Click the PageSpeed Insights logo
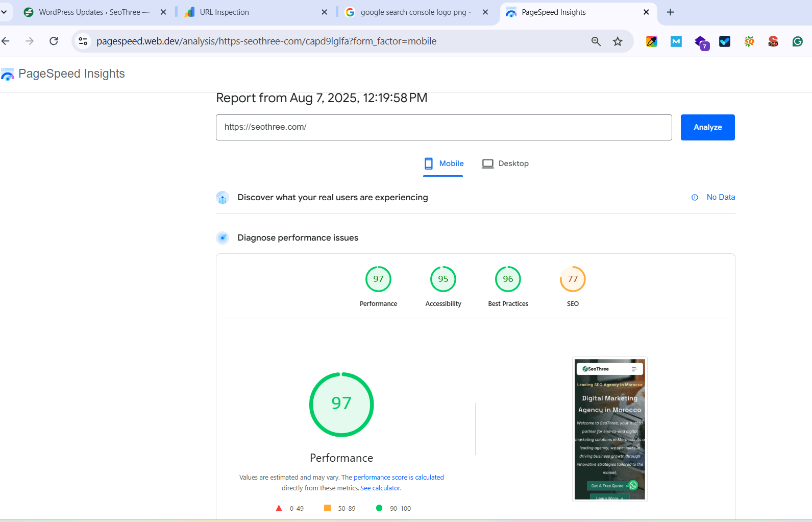Viewport: 812px width, 522px height. [x=63, y=74]
